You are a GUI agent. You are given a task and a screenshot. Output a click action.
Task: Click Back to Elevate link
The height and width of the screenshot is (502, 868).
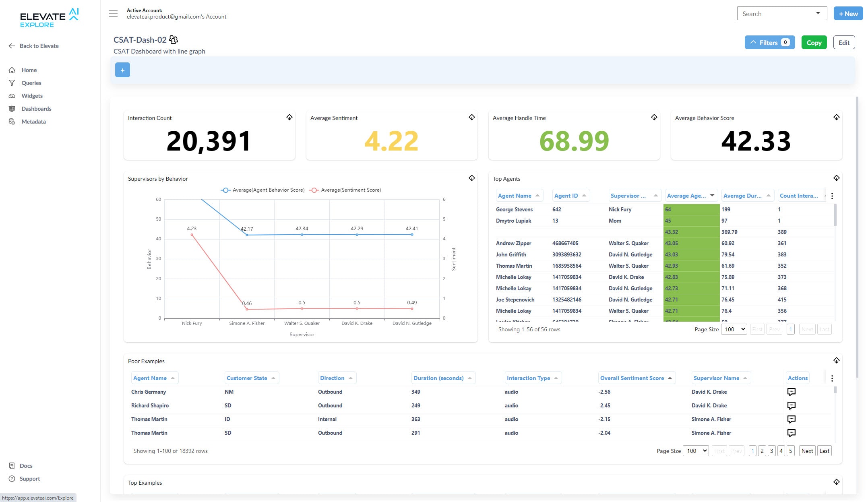coord(39,46)
